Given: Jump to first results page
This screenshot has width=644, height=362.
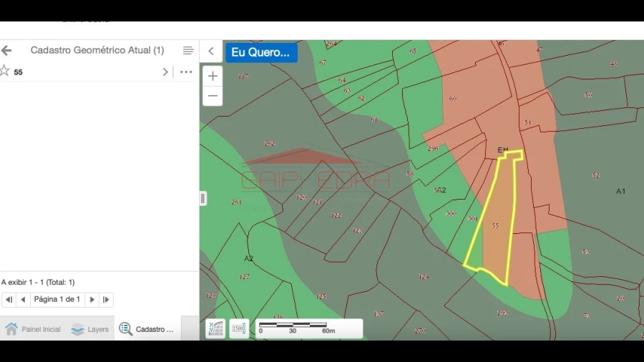Looking at the screenshot, I should pos(9,300).
